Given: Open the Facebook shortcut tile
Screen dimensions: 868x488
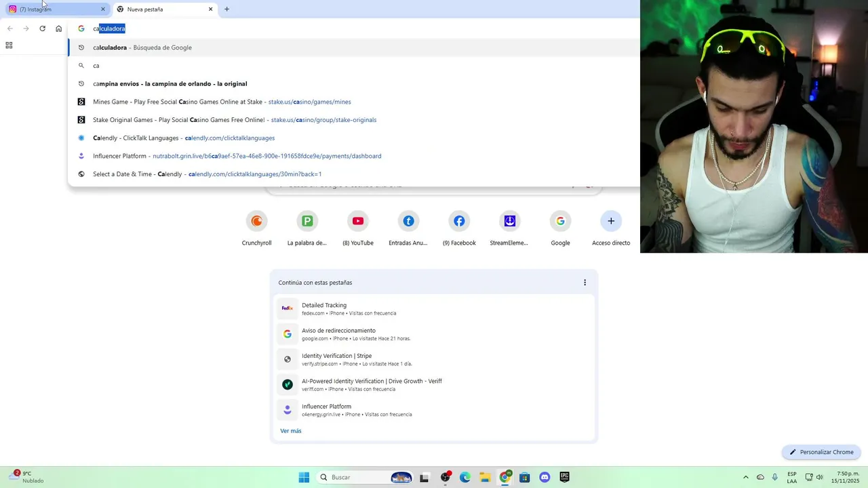Looking at the screenshot, I should click(459, 228).
